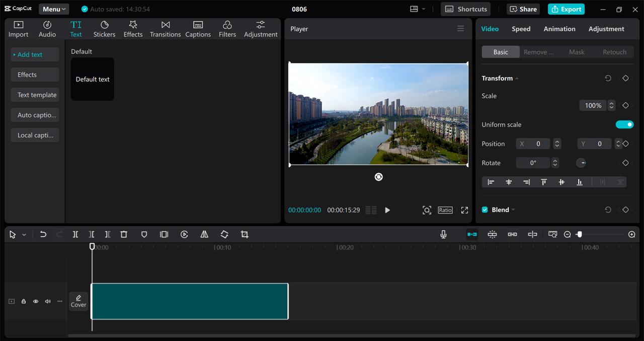Click the Freeze frame icon
Screen dimensions: 644x341
pyautogui.click(x=164, y=234)
